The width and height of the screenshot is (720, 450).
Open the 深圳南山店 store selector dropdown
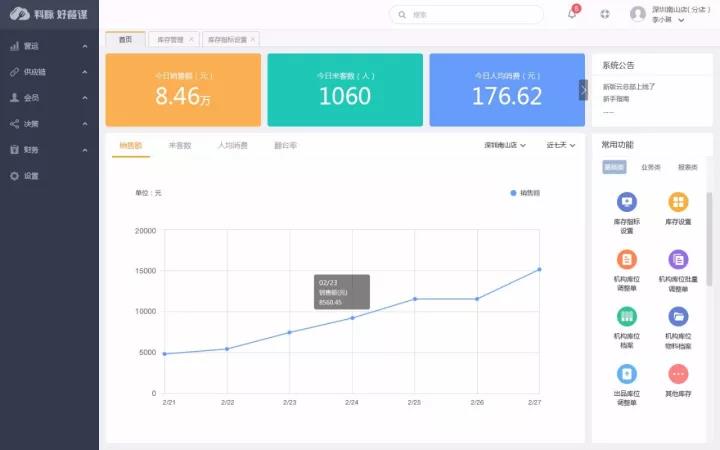click(x=505, y=145)
